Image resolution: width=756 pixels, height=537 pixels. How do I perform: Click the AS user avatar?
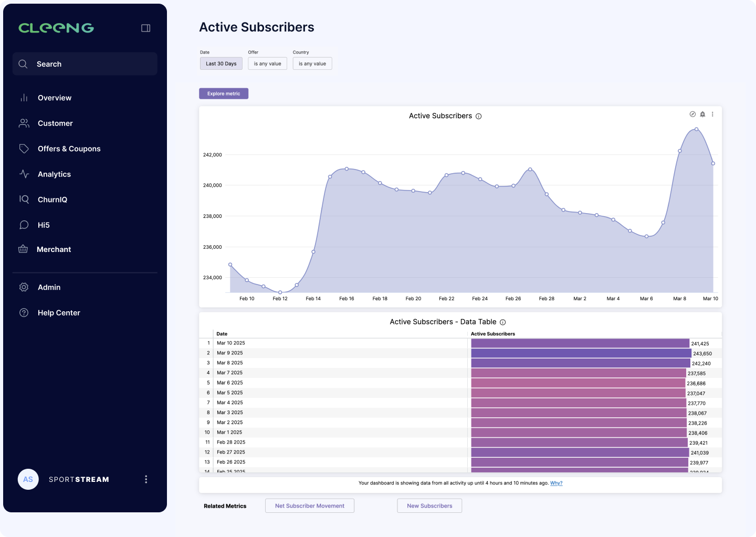coord(28,479)
